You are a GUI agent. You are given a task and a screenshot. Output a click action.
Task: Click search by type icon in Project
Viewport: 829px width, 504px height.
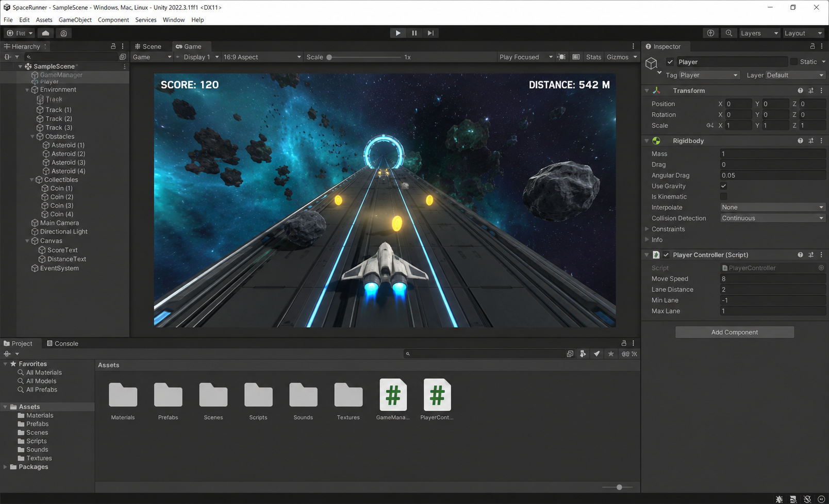(583, 354)
